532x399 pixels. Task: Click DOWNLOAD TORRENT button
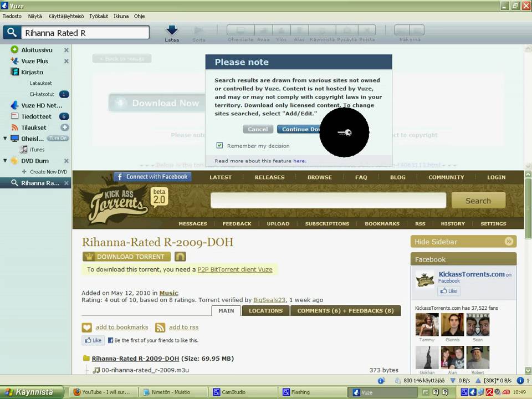pos(127,257)
